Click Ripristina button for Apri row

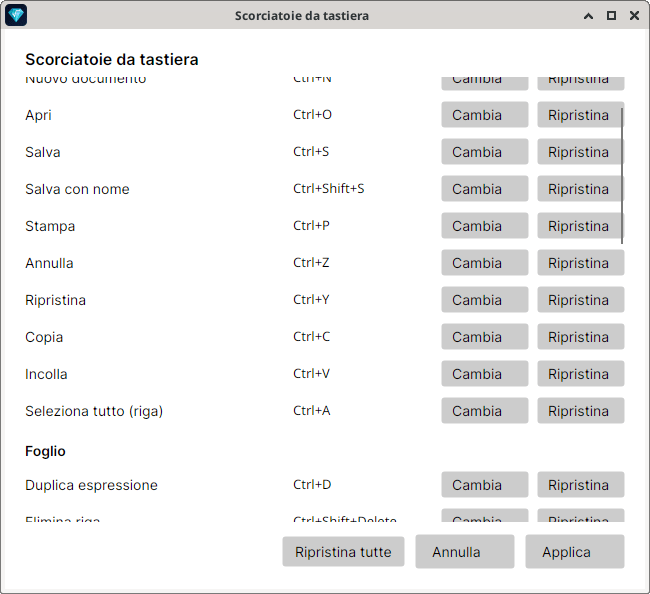pyautogui.click(x=581, y=115)
